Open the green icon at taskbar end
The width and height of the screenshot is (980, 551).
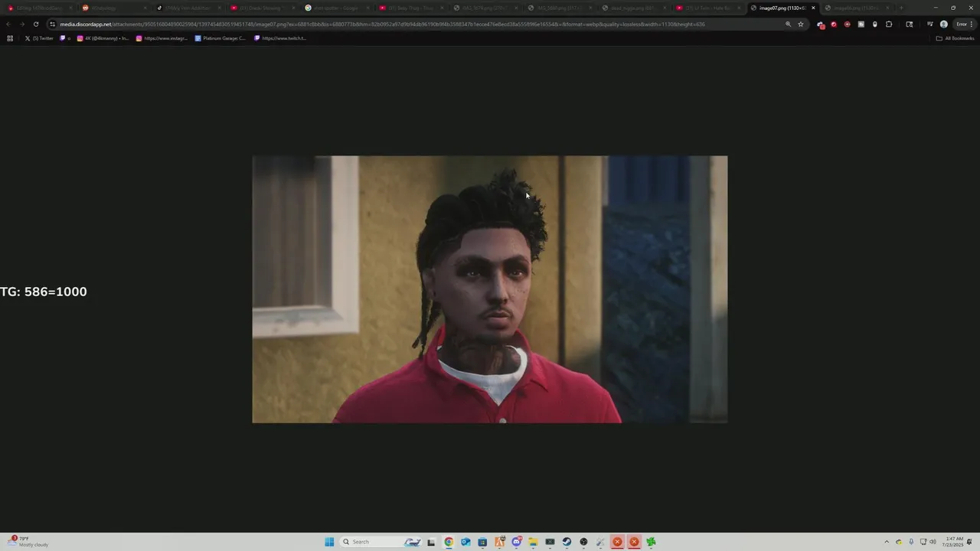tap(651, 542)
